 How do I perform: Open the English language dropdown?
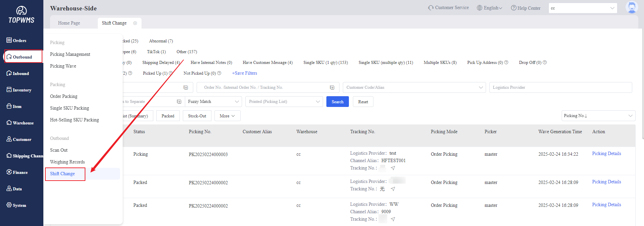tap(490, 8)
